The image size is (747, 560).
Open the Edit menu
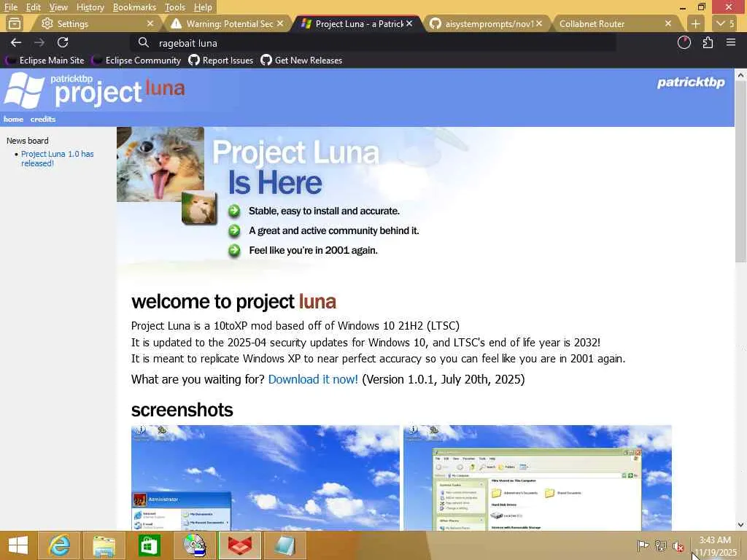[34, 7]
